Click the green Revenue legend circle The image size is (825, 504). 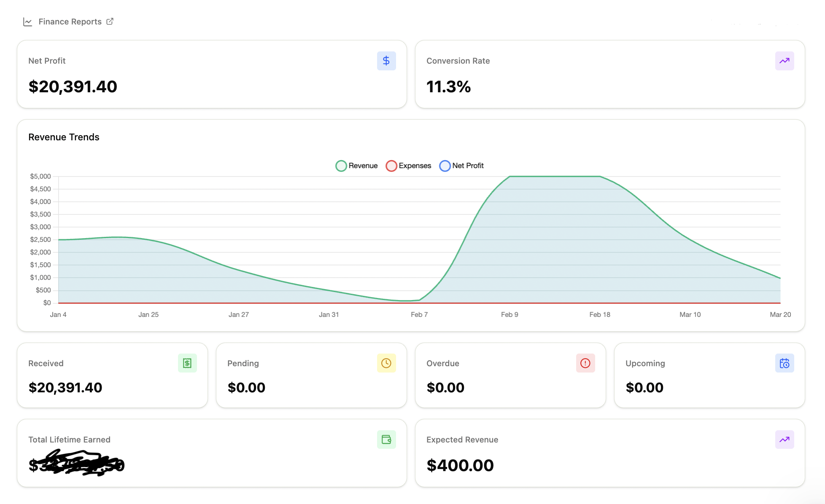pos(341,166)
